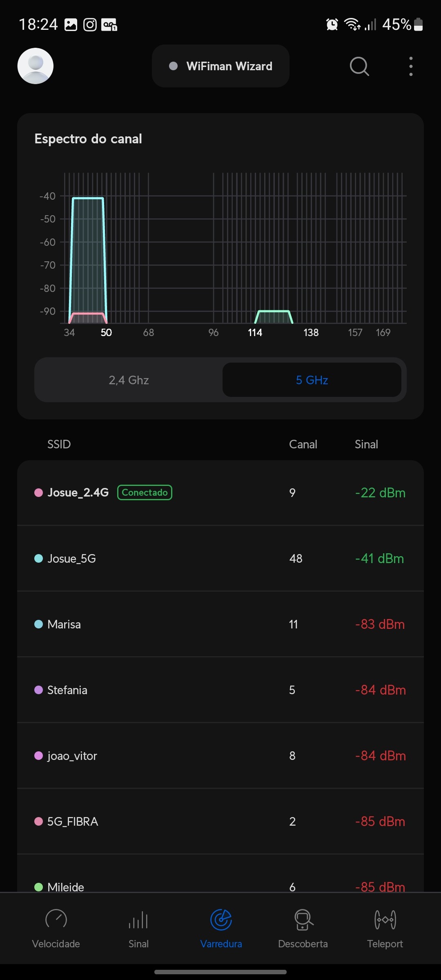The image size is (441, 980).
Task: Open the Marisa network details
Action: coord(220,624)
